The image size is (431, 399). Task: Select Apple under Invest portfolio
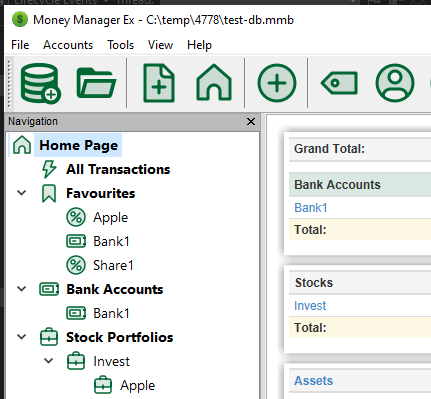tap(137, 385)
